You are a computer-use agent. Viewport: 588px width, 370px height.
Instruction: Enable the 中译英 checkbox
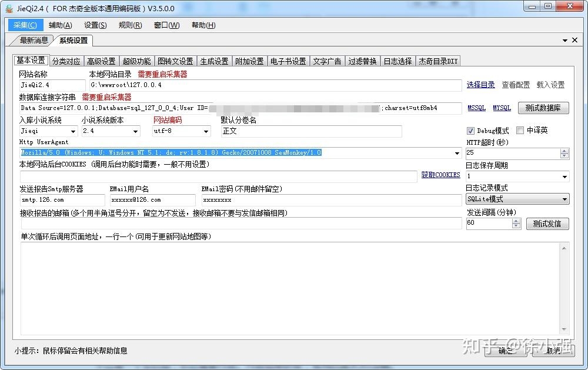pos(519,130)
